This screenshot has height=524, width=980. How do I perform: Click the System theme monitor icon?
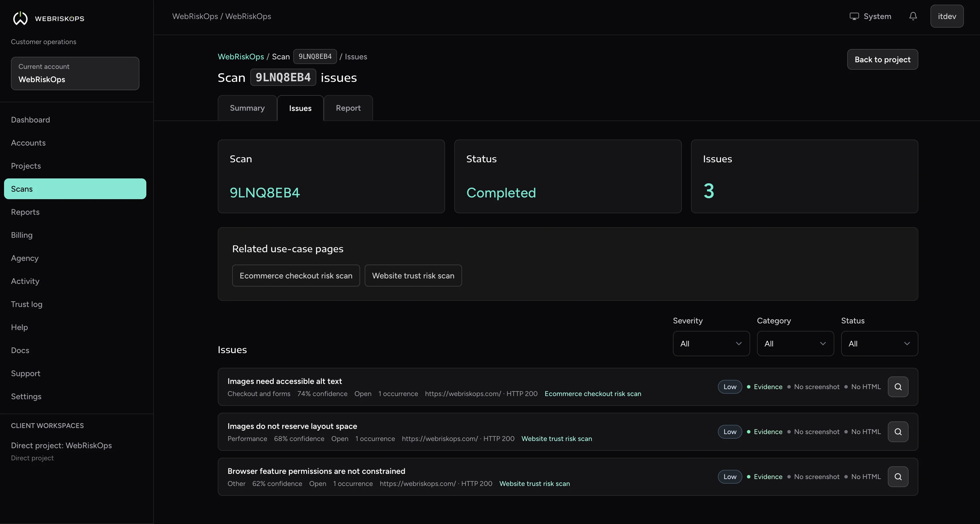click(x=854, y=16)
